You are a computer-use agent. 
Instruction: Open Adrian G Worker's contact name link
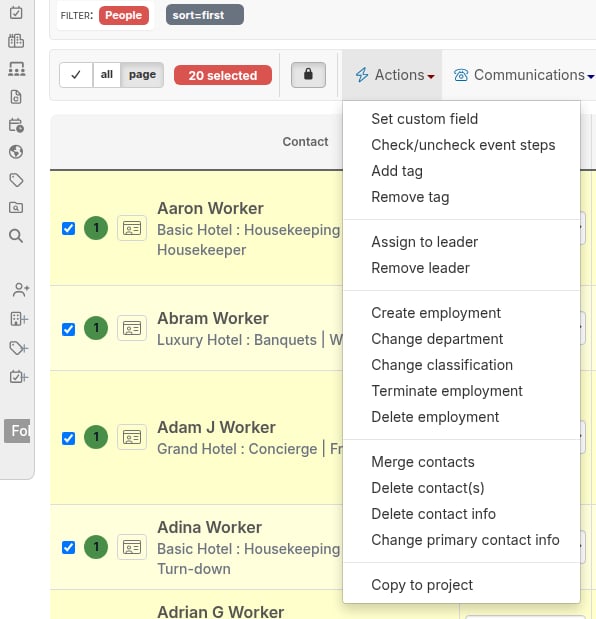point(221,612)
